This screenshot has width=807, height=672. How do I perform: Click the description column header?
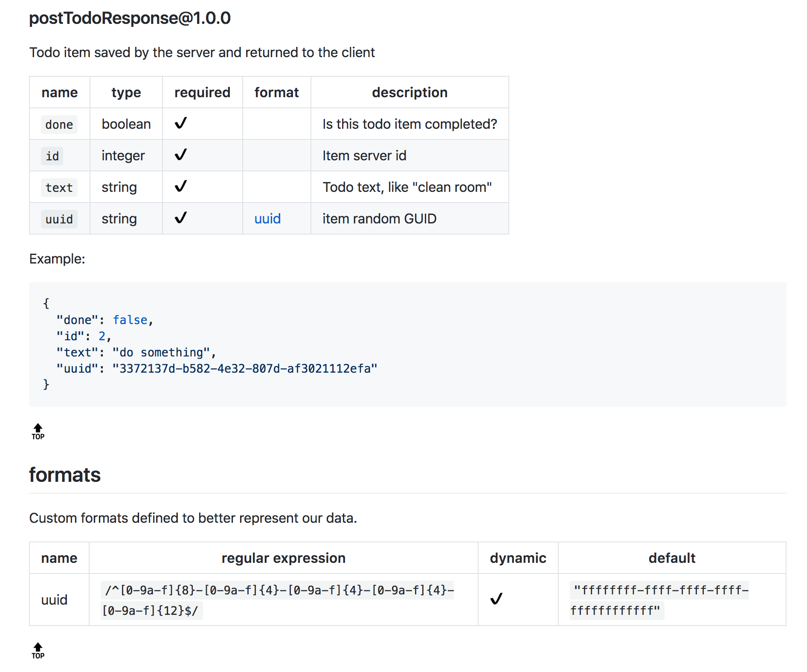pyautogui.click(x=409, y=92)
